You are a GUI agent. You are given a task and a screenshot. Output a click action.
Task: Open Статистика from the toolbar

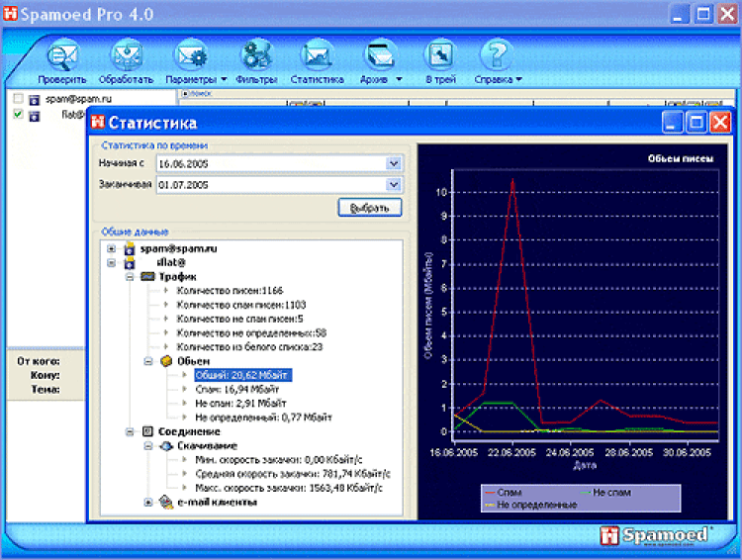(x=317, y=55)
